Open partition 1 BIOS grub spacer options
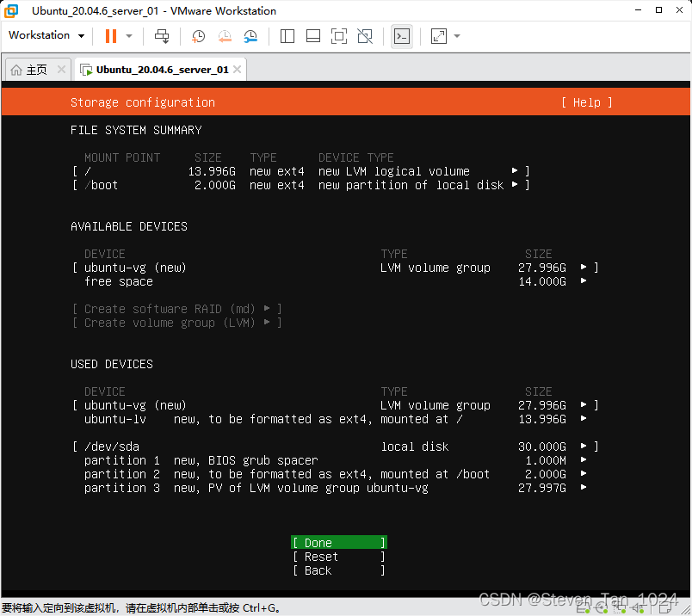The image size is (692, 616). tap(336, 460)
